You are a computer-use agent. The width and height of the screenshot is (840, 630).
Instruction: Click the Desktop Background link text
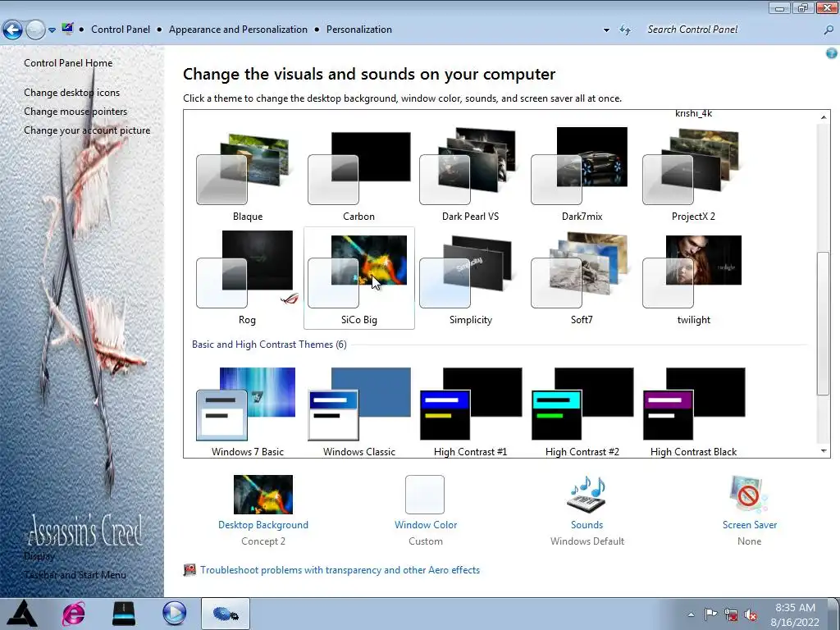pyautogui.click(x=263, y=525)
